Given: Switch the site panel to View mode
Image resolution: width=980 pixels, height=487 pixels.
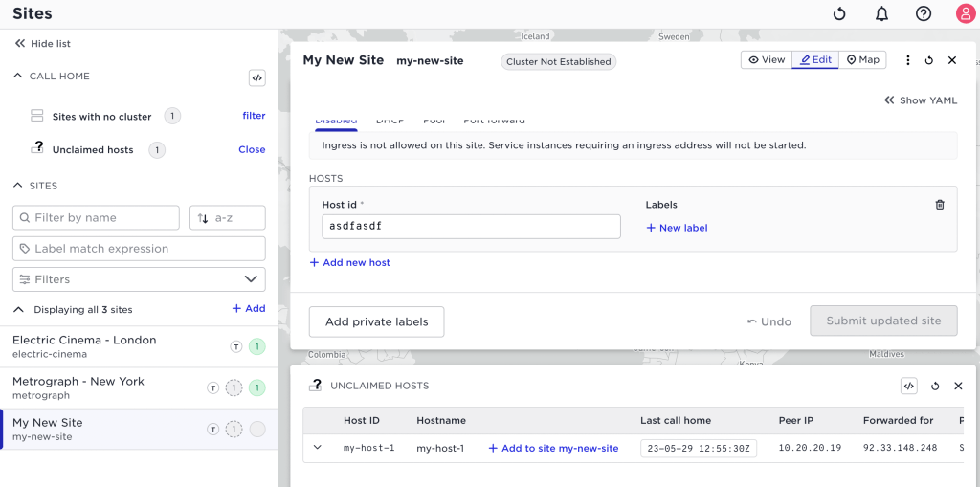Looking at the screenshot, I should point(767,60).
